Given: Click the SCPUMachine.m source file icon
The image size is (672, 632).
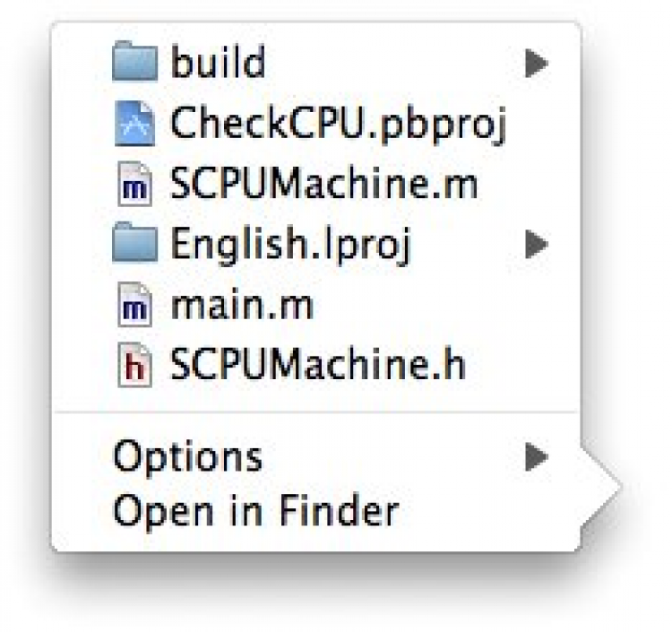Looking at the screenshot, I should click(135, 186).
